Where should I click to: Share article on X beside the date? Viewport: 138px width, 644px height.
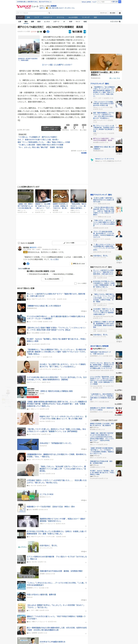(45, 32)
